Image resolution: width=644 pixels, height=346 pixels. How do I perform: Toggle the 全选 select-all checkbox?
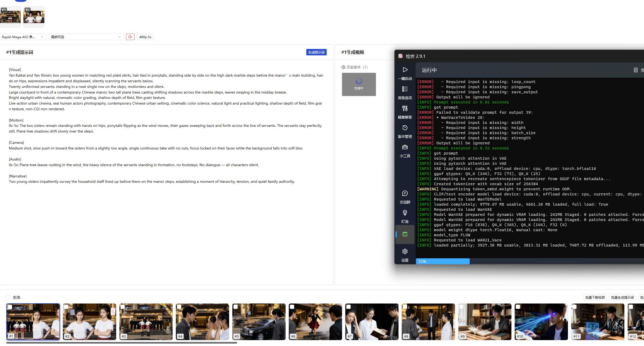(x=8, y=297)
